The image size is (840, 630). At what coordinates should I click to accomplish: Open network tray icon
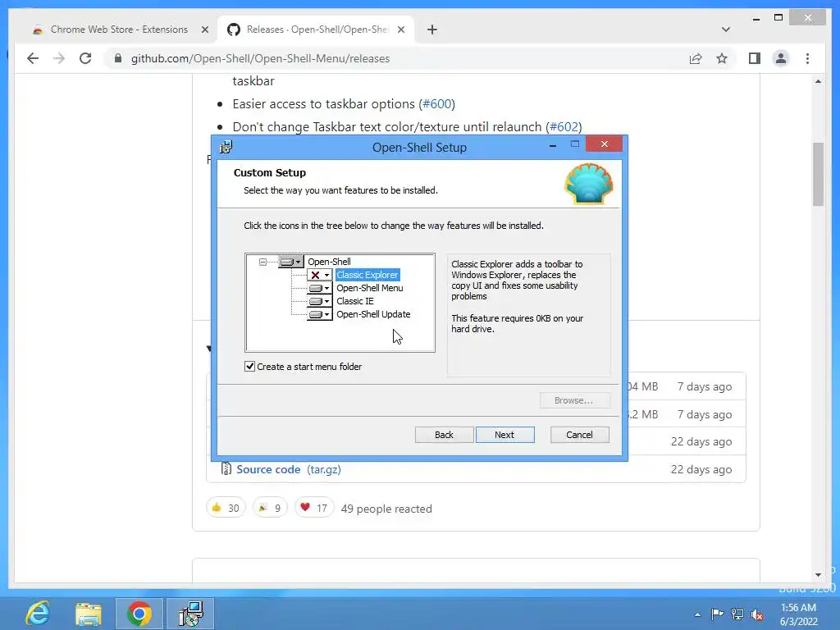tap(737, 614)
